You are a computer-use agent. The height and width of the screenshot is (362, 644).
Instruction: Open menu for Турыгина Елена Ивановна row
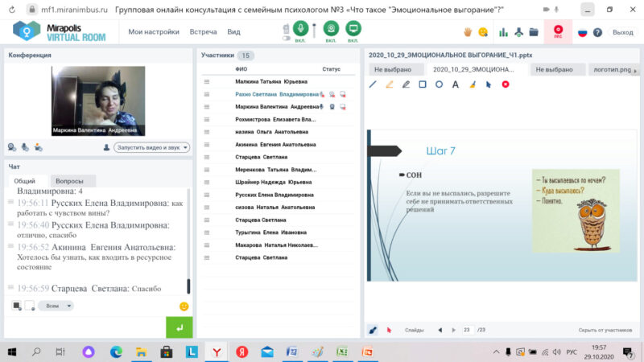(207, 232)
